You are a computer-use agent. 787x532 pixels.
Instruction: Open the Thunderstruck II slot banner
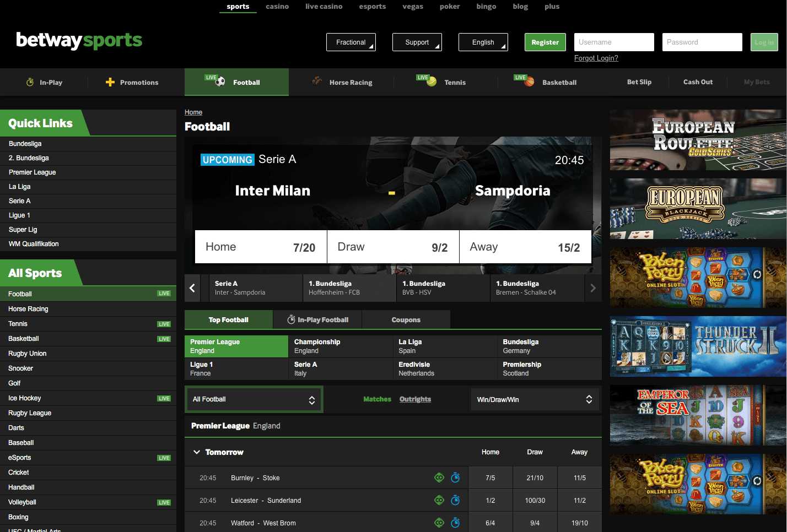698,346
